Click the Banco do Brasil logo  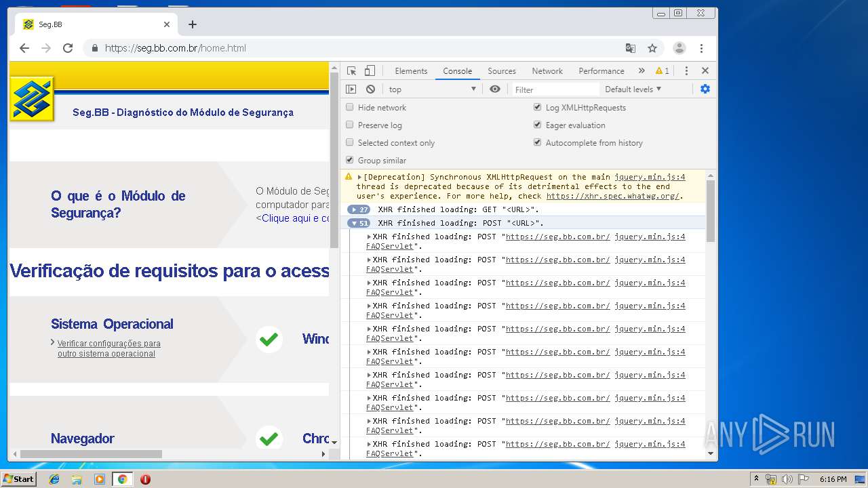click(31, 99)
